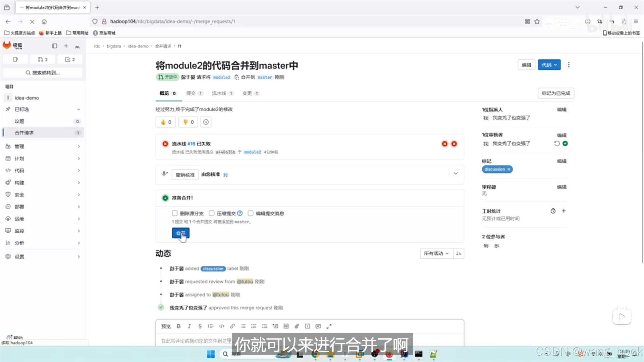Insert a table in comment editor
Viewport: 644px width, 362px height.
[x=286, y=326]
